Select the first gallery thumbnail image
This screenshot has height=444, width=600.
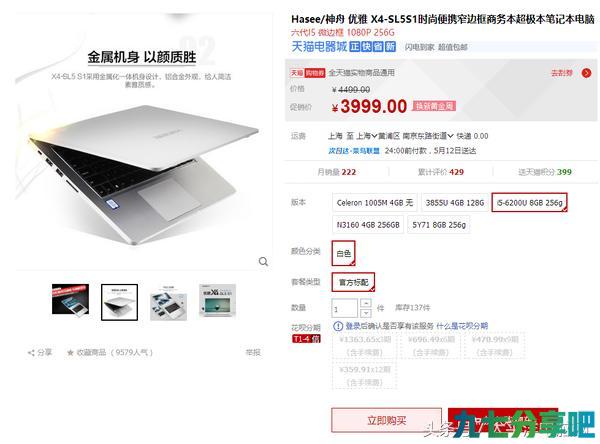tap(70, 299)
